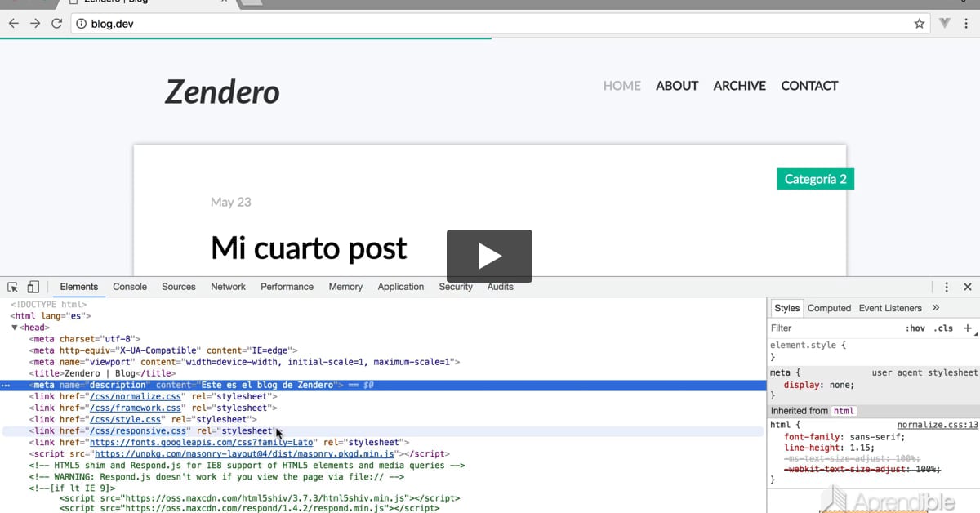Click the site information icon in address bar
Screen dimensions: 980x513
pyautogui.click(x=81, y=24)
